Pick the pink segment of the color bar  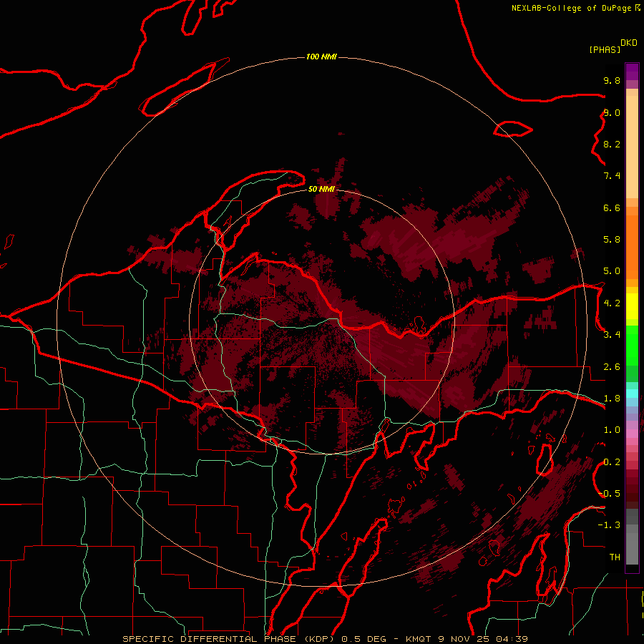click(632, 434)
